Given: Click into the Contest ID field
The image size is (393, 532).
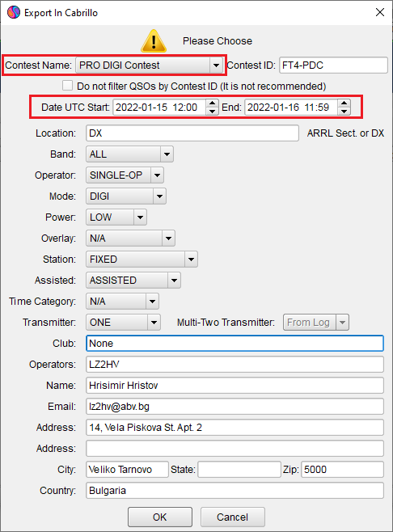Looking at the screenshot, I should coord(333,65).
